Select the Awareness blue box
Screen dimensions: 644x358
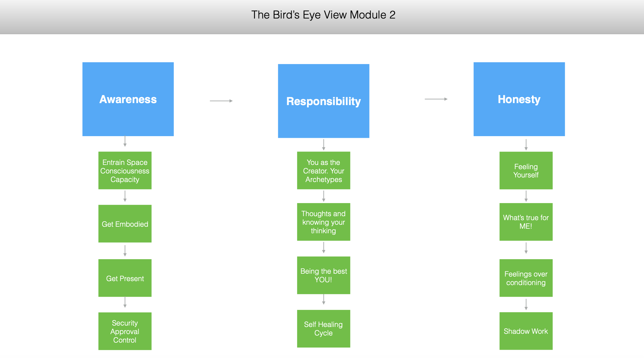(x=128, y=99)
